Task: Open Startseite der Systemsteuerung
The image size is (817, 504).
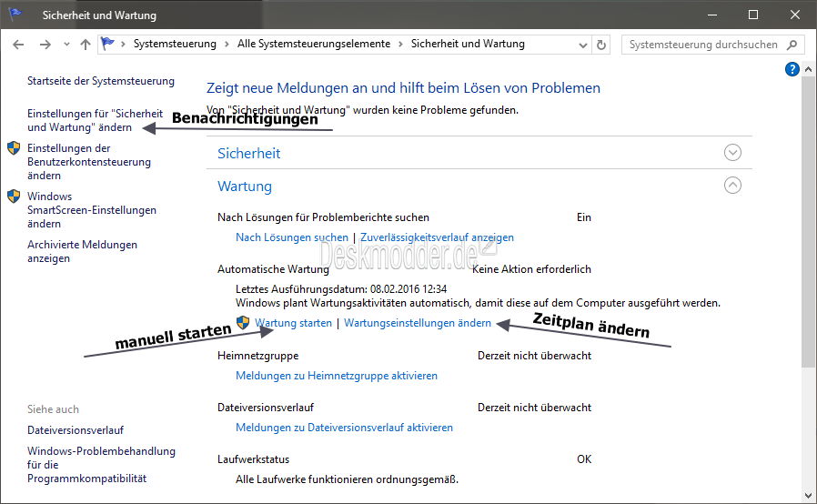Action: tap(101, 81)
